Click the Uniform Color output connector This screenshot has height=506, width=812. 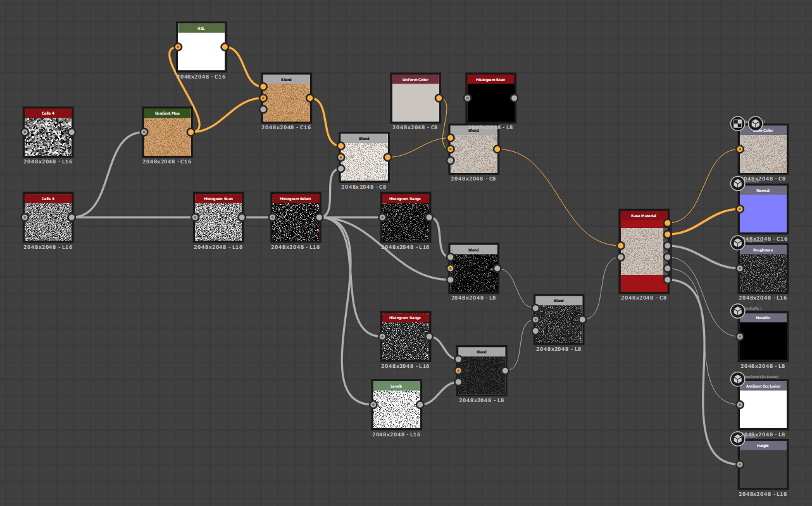click(439, 98)
